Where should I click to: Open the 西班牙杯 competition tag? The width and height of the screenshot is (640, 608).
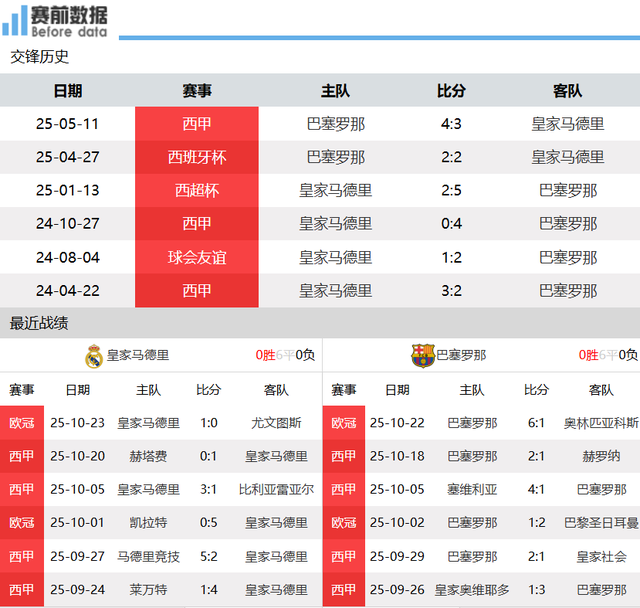[197, 157]
